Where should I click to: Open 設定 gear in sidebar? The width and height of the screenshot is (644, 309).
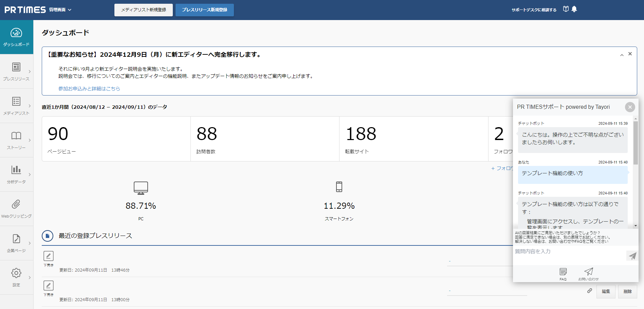(16, 277)
